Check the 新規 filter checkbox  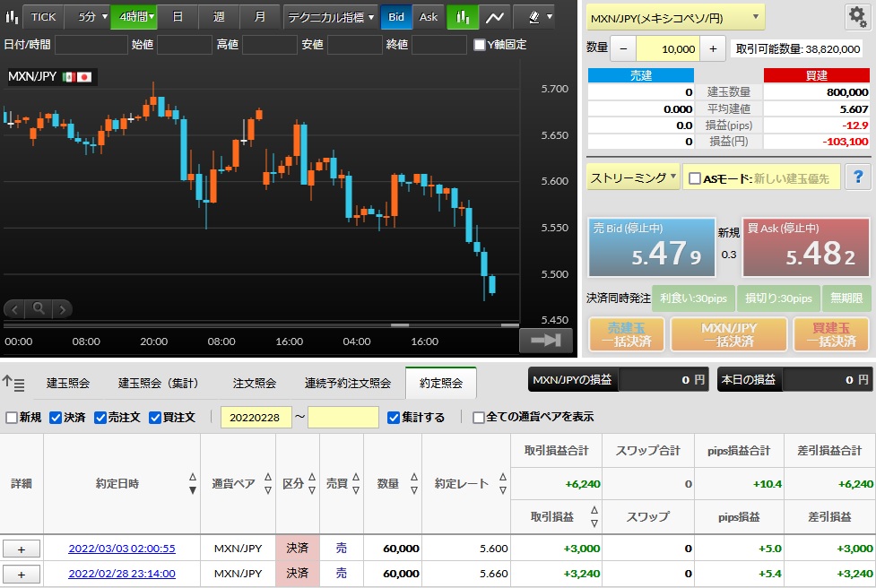click(11, 417)
